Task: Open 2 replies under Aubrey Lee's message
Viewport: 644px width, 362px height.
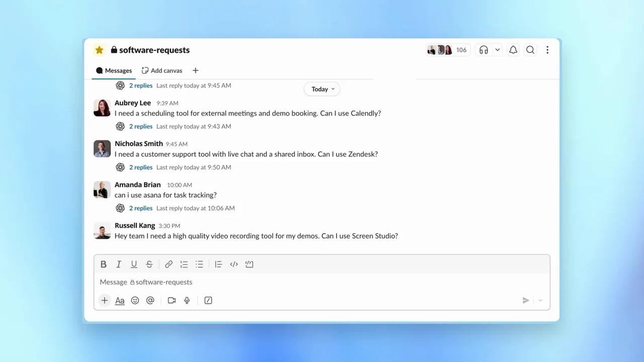Action: pos(141,126)
